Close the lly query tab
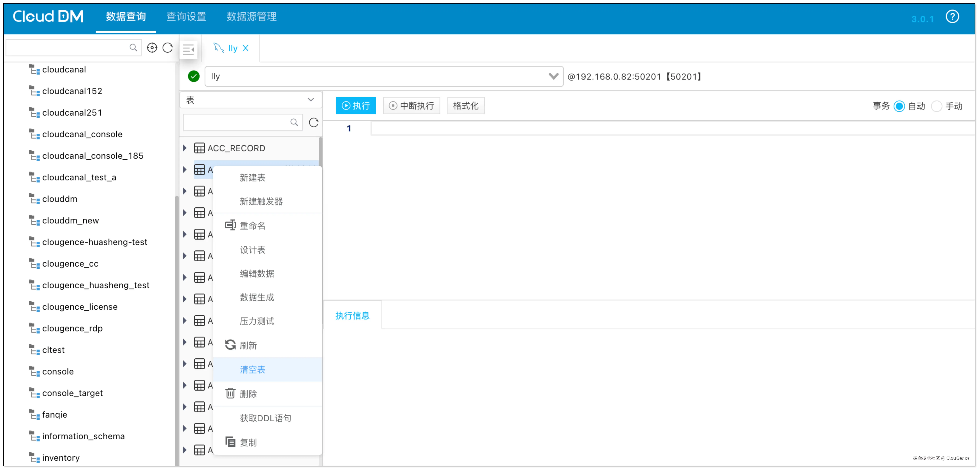The width and height of the screenshot is (980, 471). pos(246,48)
